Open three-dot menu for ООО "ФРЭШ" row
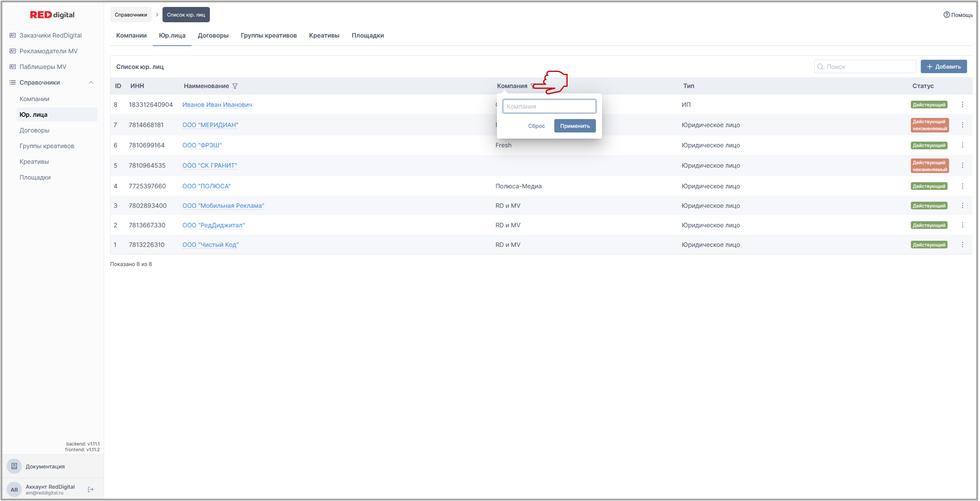The image size is (980, 501). (963, 145)
